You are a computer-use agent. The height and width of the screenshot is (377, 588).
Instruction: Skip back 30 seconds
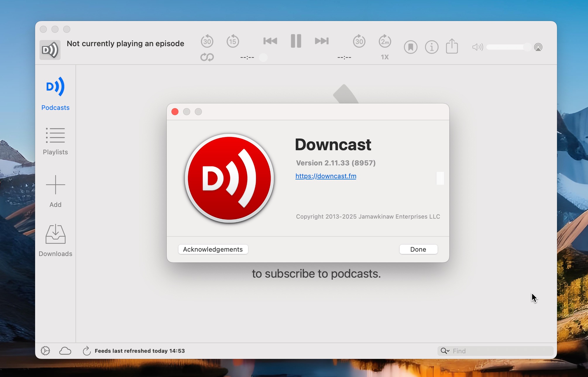click(x=207, y=41)
